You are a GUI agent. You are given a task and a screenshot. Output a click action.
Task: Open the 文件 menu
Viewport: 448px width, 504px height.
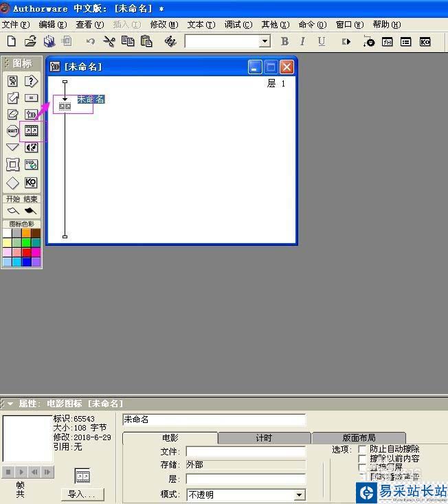15,25
